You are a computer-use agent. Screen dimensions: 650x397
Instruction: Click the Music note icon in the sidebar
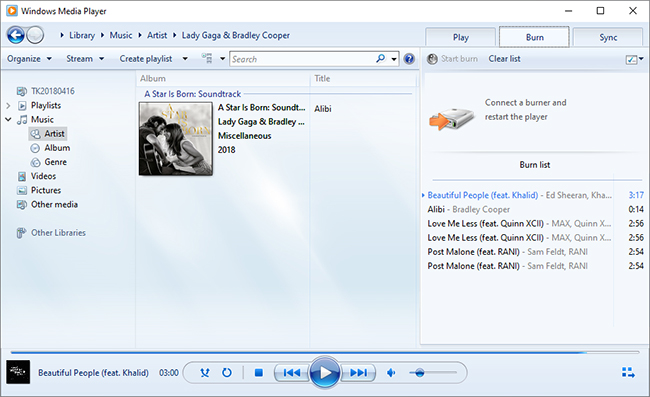pyautogui.click(x=22, y=120)
